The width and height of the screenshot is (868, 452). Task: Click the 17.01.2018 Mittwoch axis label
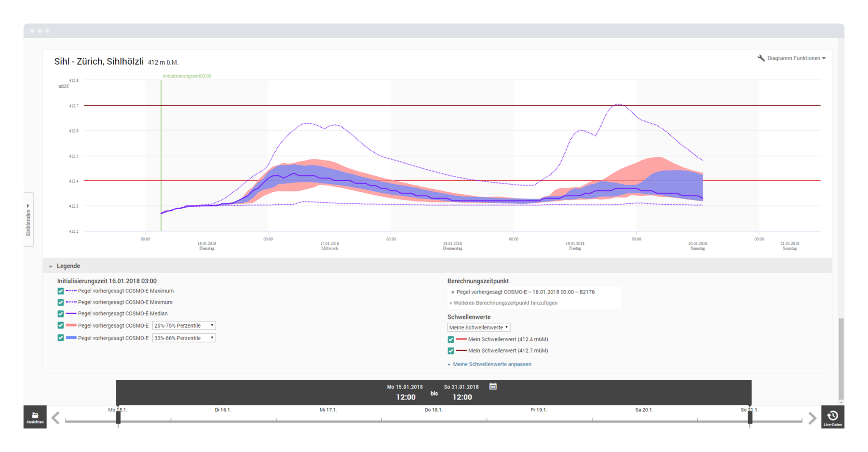point(329,246)
